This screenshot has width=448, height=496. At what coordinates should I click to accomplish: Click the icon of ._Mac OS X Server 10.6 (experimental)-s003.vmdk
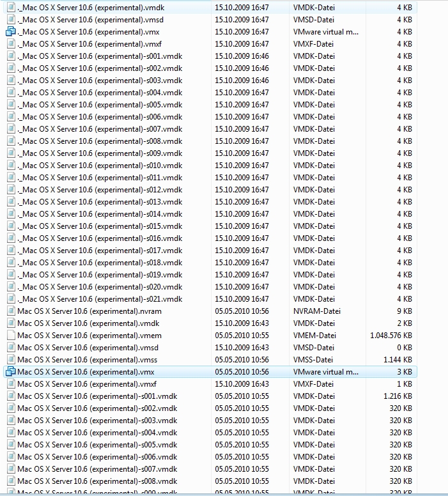point(11,81)
